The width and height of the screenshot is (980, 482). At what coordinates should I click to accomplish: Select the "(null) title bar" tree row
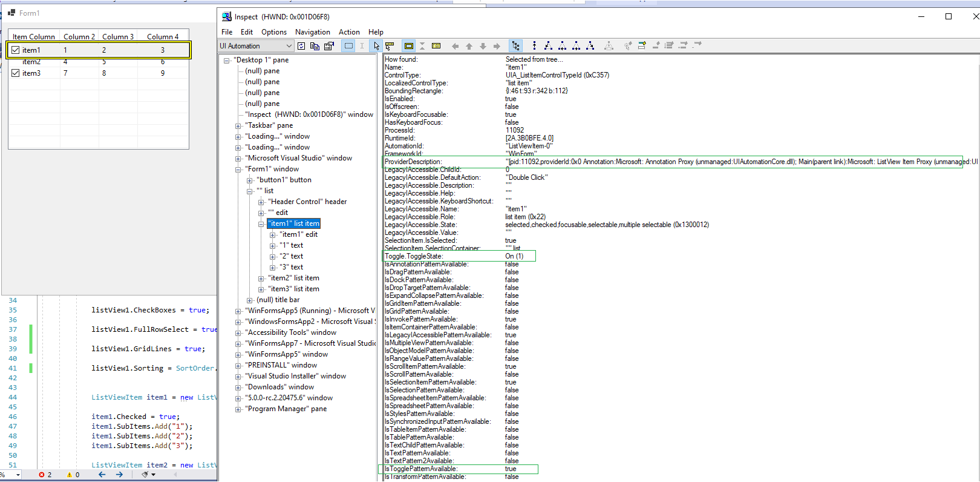click(x=278, y=300)
